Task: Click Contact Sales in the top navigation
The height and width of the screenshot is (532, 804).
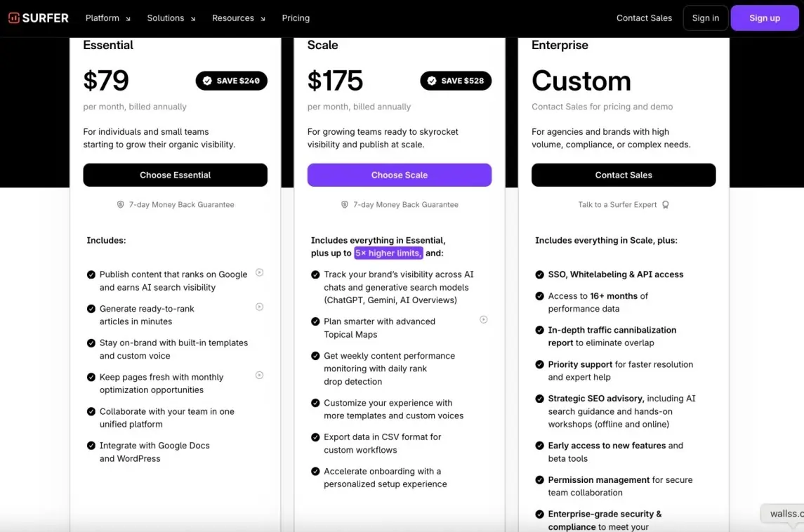Action: coord(644,18)
